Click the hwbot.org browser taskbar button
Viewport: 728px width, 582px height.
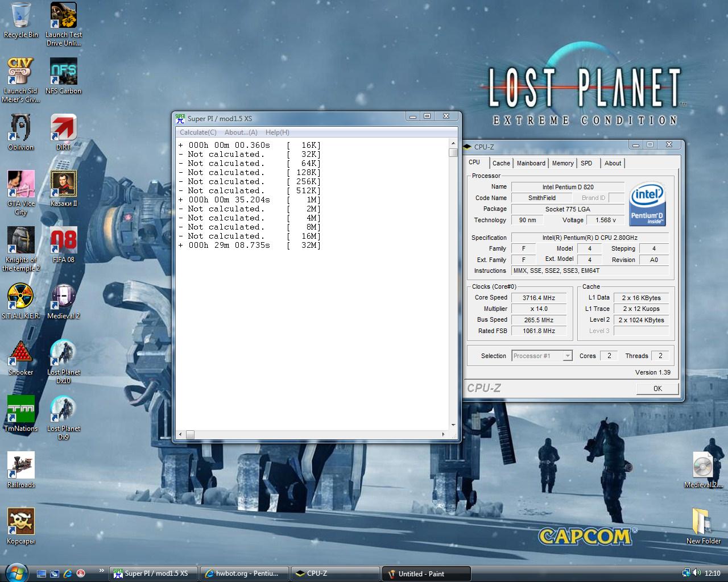coord(245,573)
